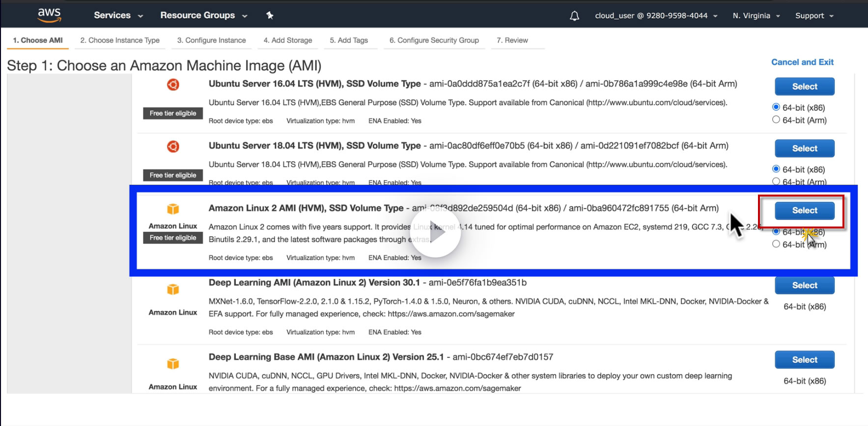Viewport: 868px width, 426px height.
Task: Open the notifications bell icon
Action: click(574, 16)
